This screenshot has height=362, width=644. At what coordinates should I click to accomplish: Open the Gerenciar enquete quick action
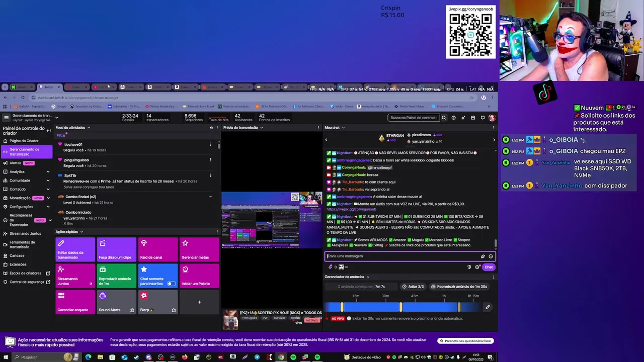(x=75, y=302)
